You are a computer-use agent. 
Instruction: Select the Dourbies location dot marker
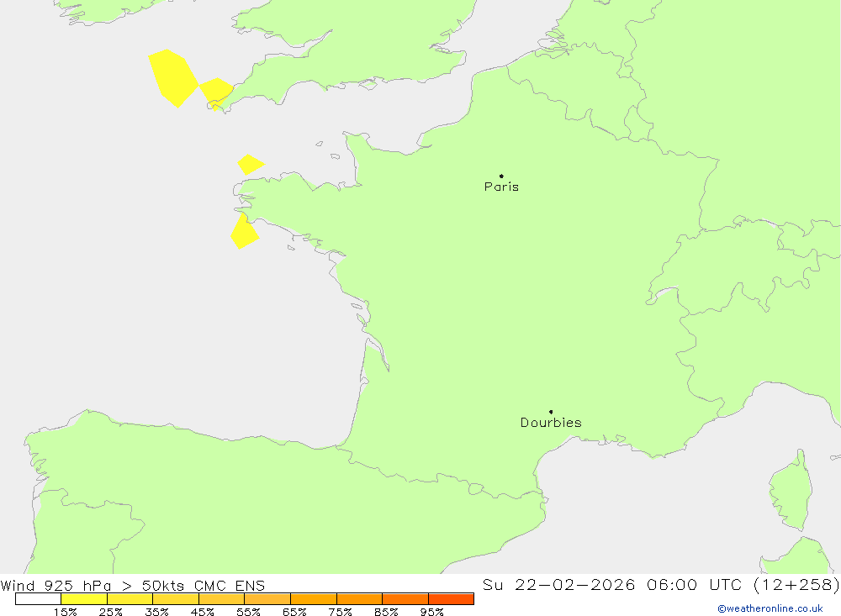pos(551,412)
